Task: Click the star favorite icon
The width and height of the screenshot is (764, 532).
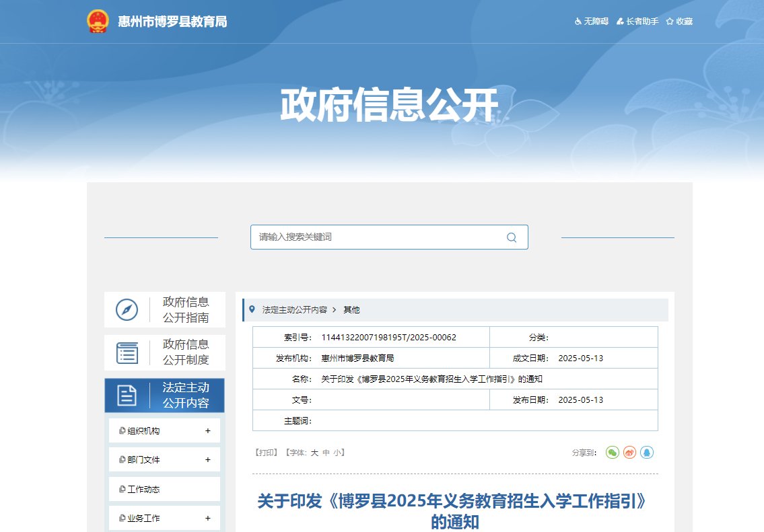Action: coord(670,22)
